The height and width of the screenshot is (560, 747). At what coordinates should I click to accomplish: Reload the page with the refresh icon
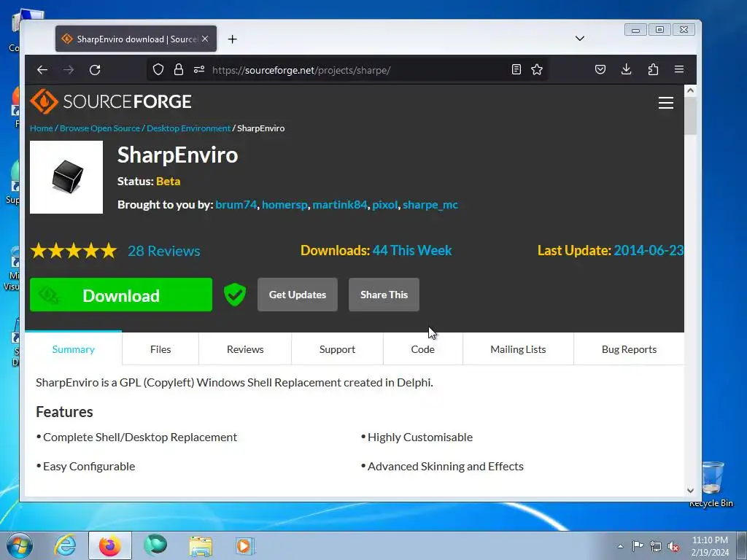coord(95,70)
